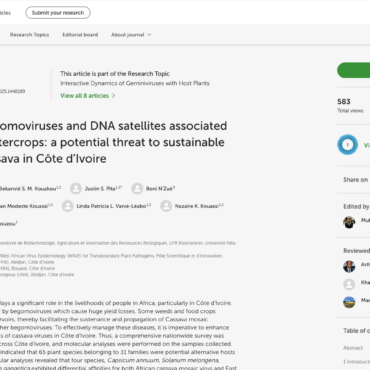
Task: Open Interactive Dynamics of Geminiviruses topic link
Action: [x=135, y=83]
